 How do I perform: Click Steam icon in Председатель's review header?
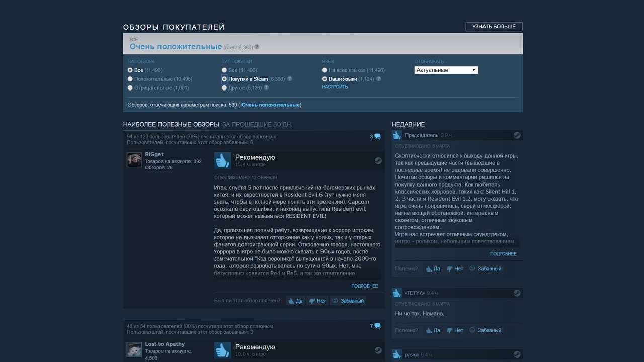point(517,135)
